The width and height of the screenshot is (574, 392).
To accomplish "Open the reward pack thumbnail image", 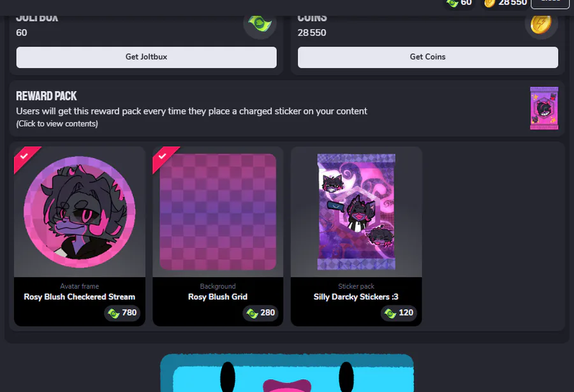I will (544, 108).
